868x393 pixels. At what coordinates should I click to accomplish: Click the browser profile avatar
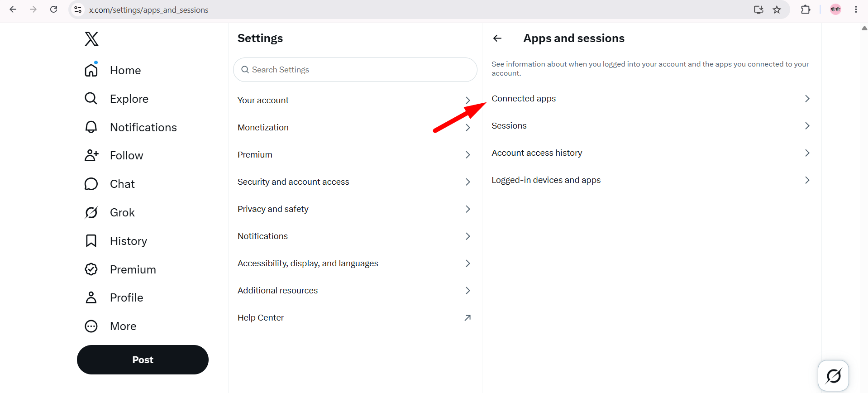835,10
